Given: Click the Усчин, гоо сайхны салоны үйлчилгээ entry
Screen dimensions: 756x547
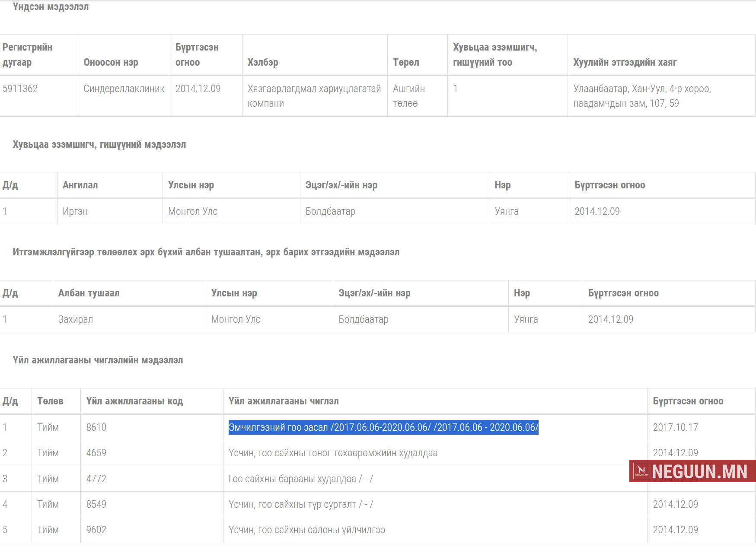Looking at the screenshot, I should (x=306, y=530).
